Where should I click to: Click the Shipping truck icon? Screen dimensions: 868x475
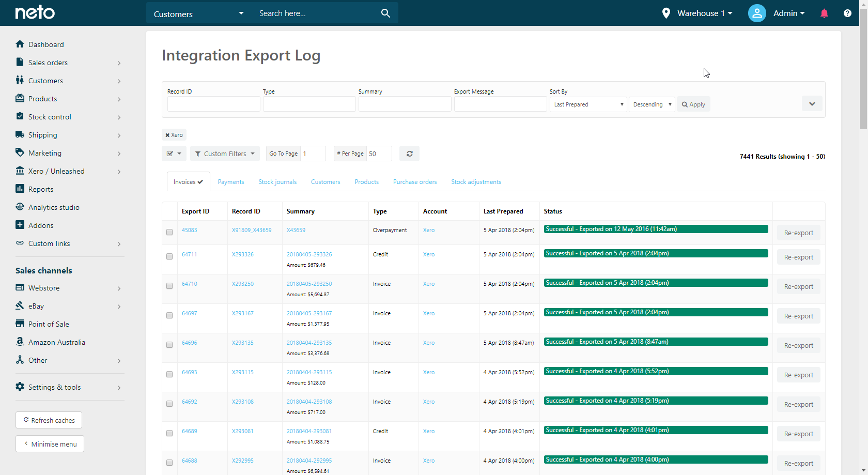(x=20, y=134)
